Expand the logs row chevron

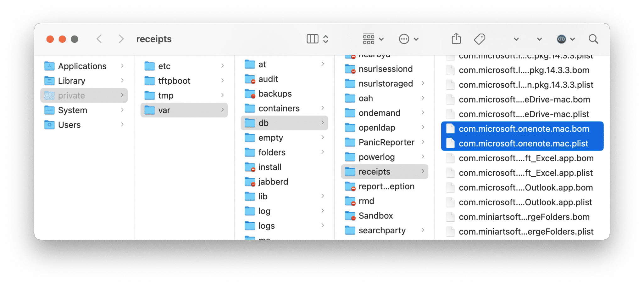[323, 225]
